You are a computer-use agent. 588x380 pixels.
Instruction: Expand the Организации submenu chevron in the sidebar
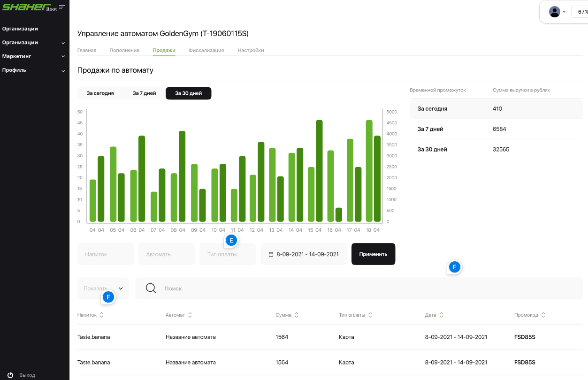click(x=63, y=43)
